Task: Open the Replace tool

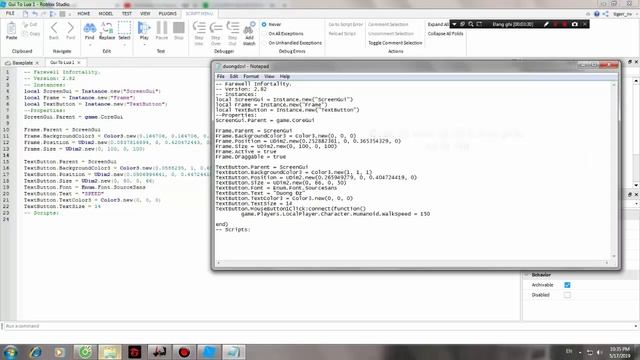Action: (107, 29)
